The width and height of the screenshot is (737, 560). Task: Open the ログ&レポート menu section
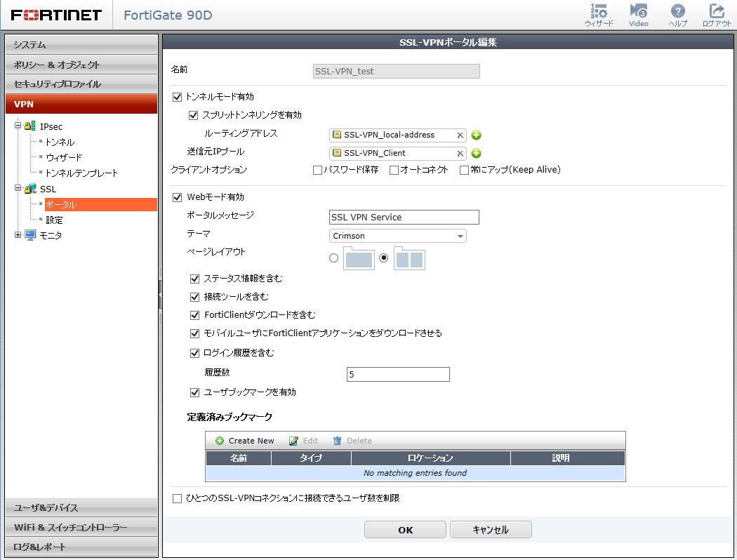click(x=81, y=547)
